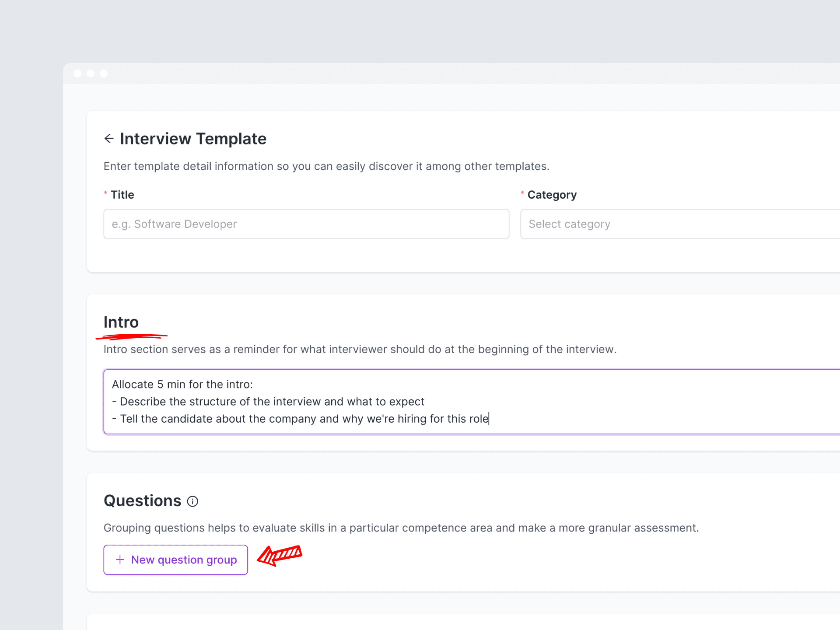Open the Select category dropdown
This screenshot has width=840, height=630.
coord(678,224)
